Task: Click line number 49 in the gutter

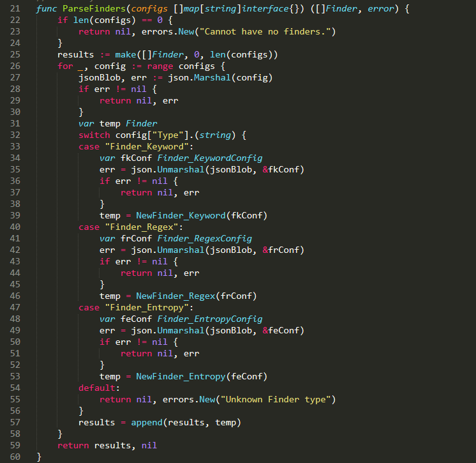Action: [x=15, y=331]
